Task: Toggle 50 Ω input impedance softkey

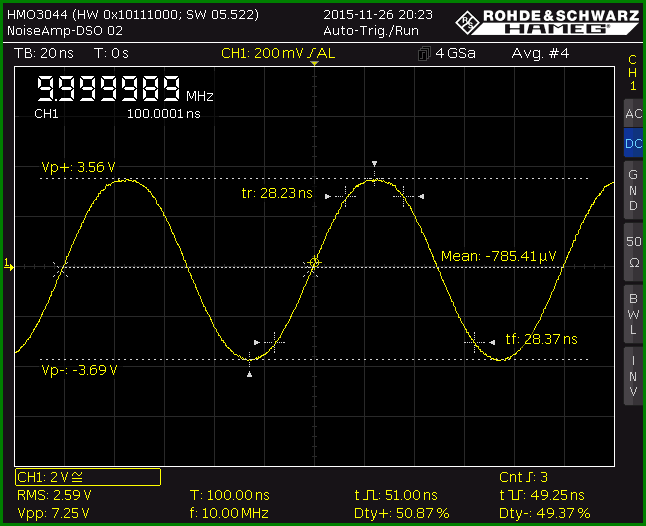Action: point(633,252)
